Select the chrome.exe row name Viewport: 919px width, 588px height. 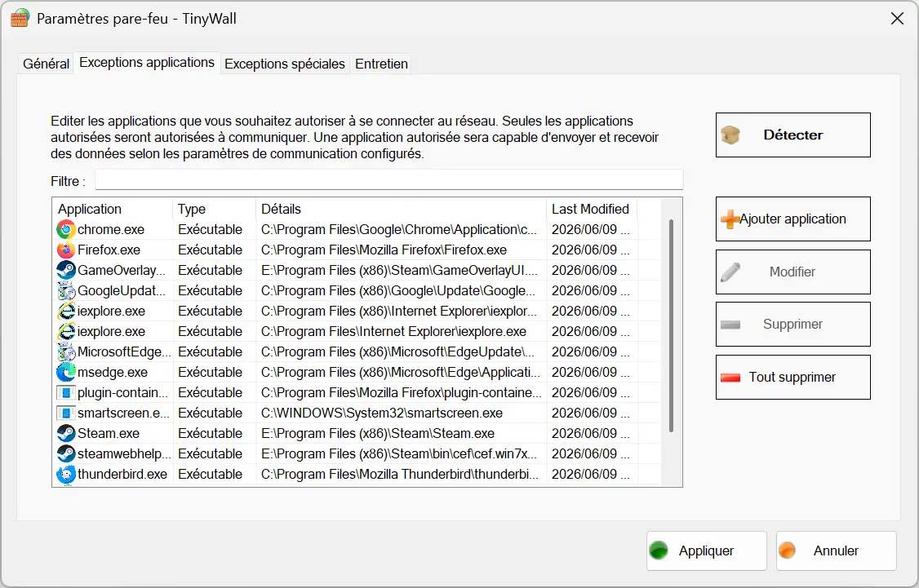tap(111, 230)
